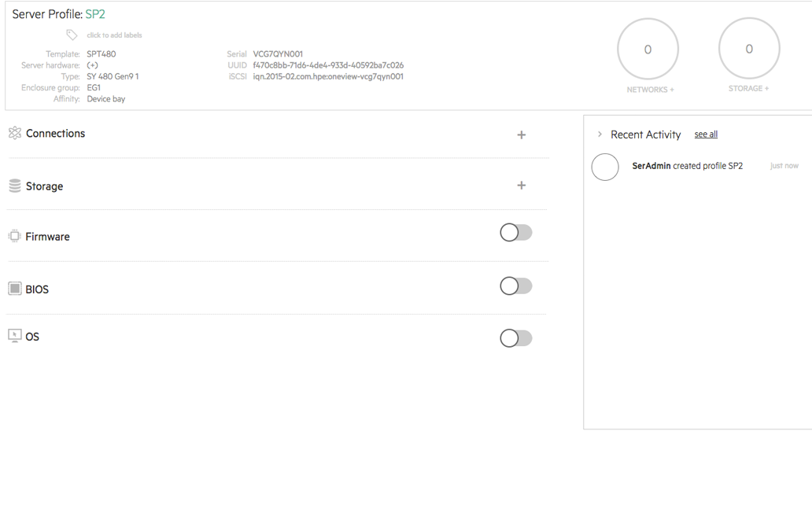Click the BIOS section icon
The width and height of the screenshot is (812, 512).
14,289
